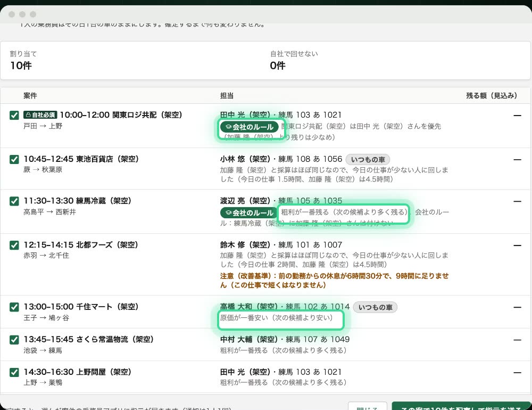Image resolution: width=532 pixels, height=410 pixels.
Task: Select the job title 11:30–13:30 練馬冷蔵（架空）
Action: 77,201
